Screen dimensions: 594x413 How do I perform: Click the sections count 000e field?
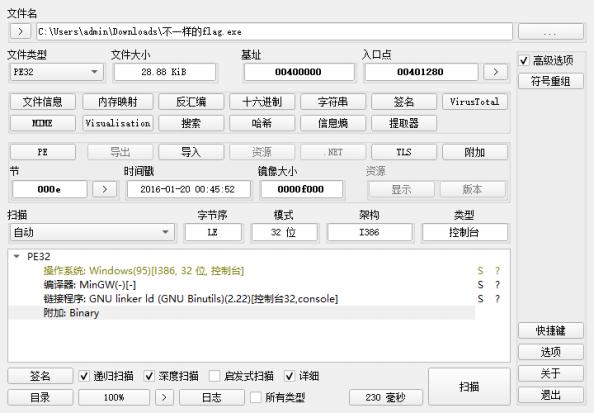49,189
